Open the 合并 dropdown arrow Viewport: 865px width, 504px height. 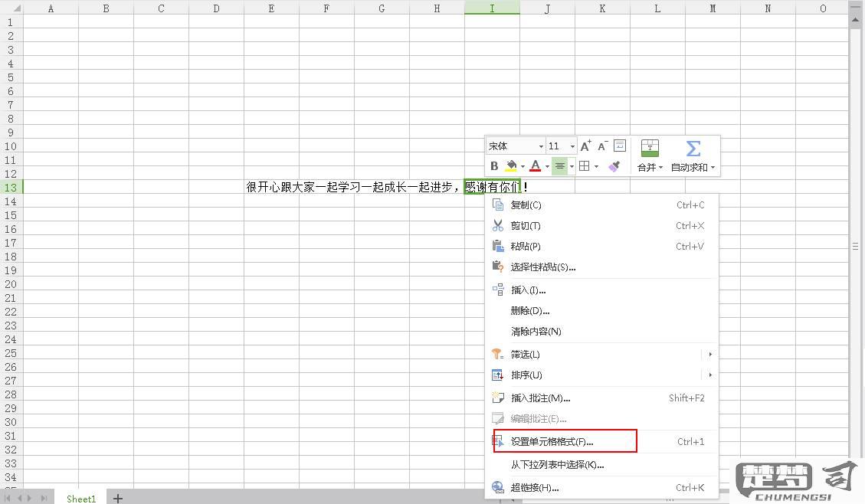[x=660, y=168]
